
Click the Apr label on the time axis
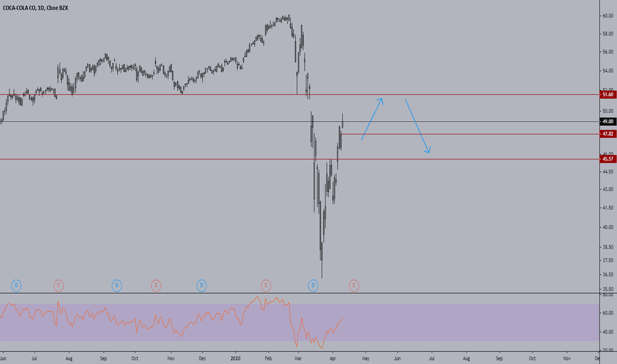tap(332, 359)
